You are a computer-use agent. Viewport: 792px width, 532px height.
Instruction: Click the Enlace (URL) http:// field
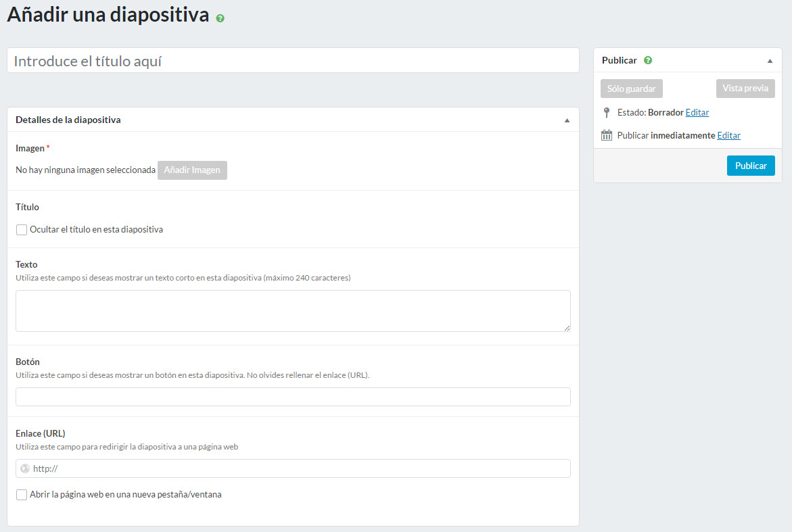[298, 468]
